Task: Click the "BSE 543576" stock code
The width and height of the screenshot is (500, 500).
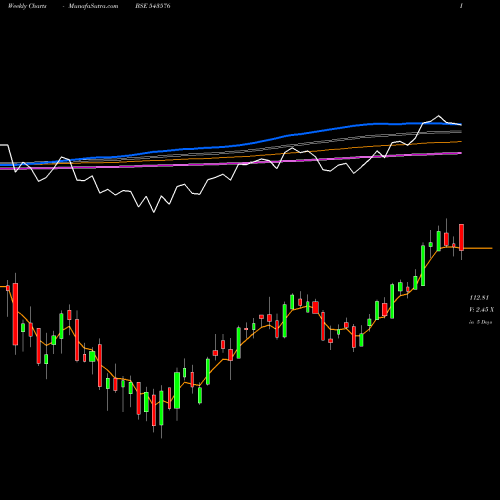Action: [153, 6]
